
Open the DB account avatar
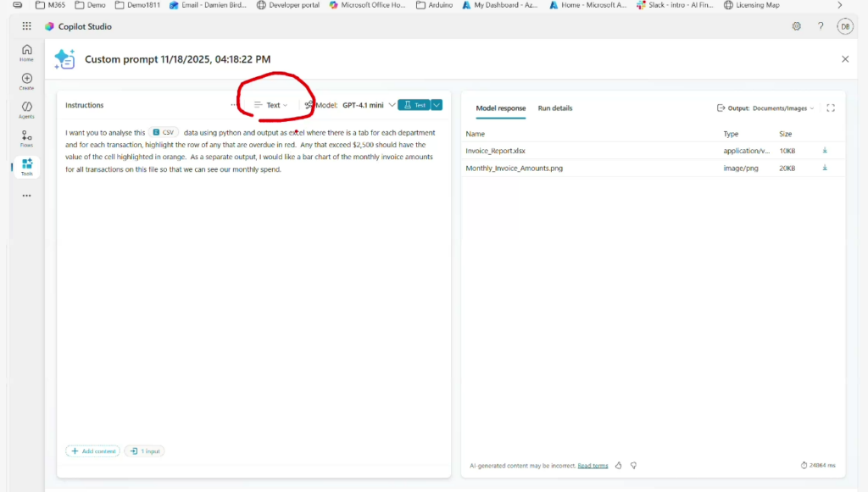tap(845, 26)
